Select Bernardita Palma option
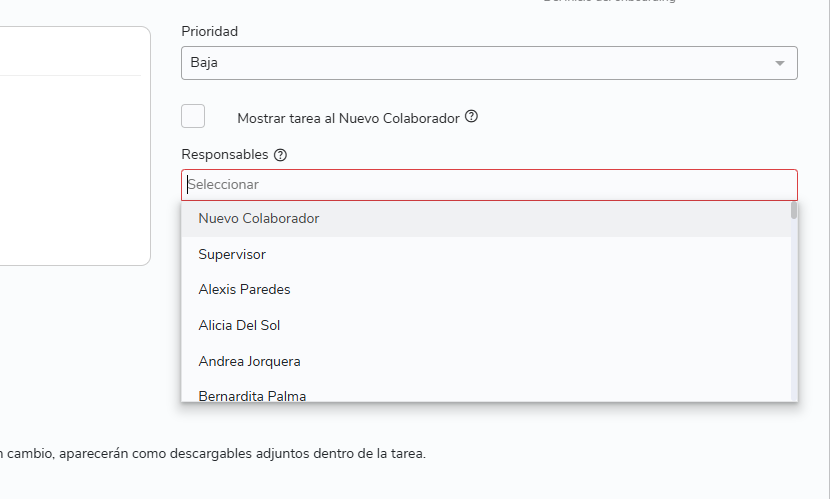 pyautogui.click(x=252, y=395)
